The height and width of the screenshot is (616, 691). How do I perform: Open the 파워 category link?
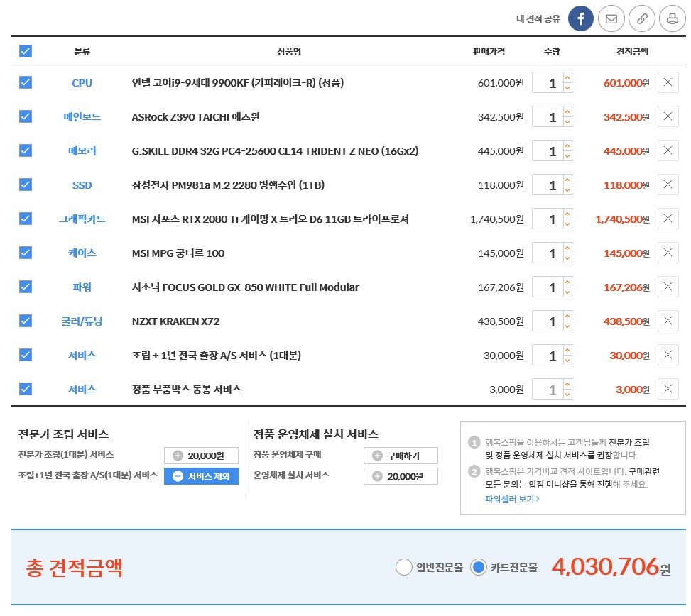click(x=82, y=287)
